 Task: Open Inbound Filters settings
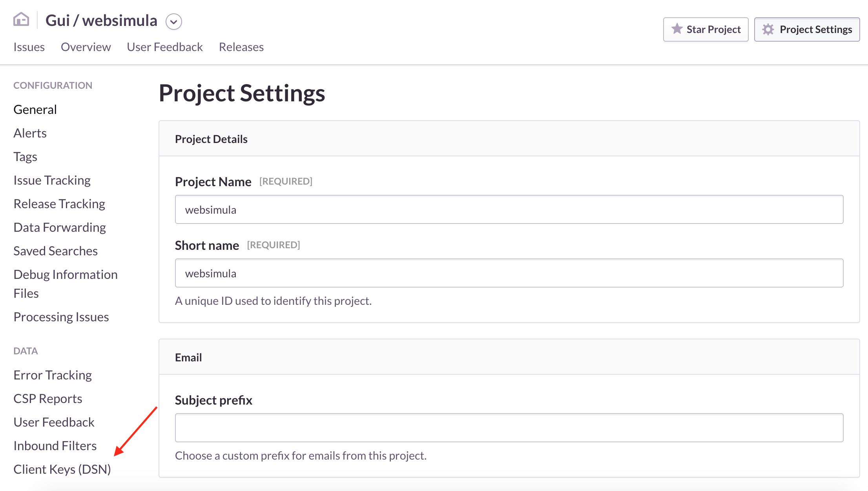tap(55, 446)
